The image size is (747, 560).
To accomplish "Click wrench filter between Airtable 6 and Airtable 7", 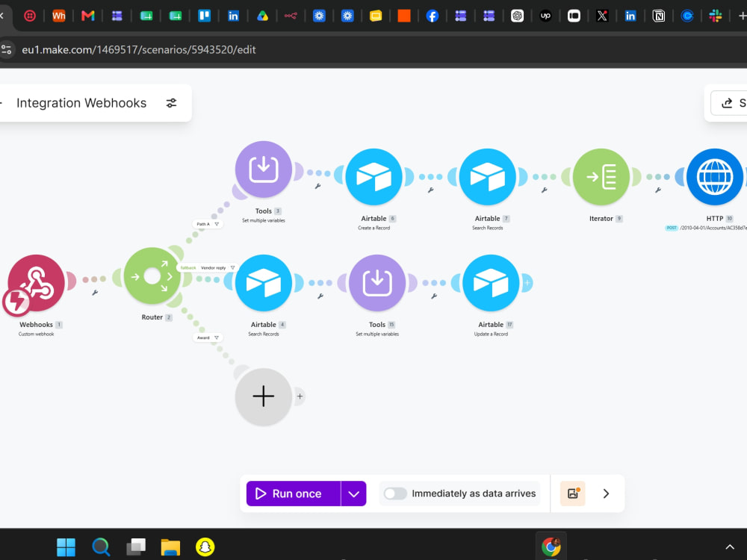I will (x=431, y=190).
